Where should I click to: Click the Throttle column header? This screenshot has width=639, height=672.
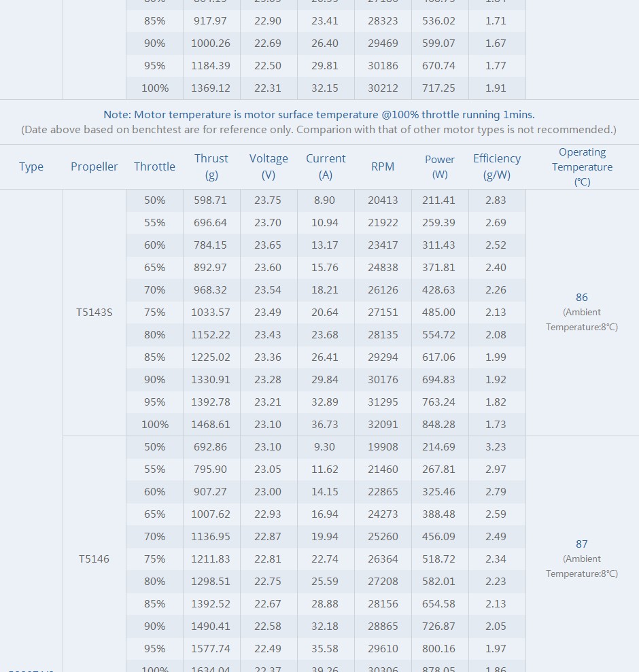(x=154, y=166)
